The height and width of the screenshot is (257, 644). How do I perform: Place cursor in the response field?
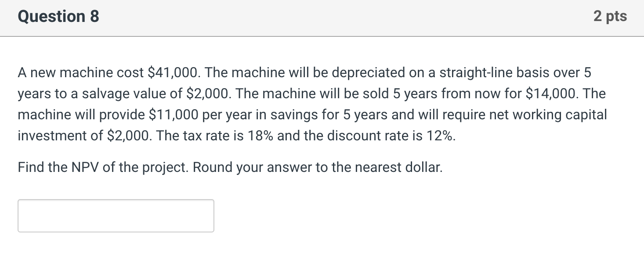pos(115,215)
